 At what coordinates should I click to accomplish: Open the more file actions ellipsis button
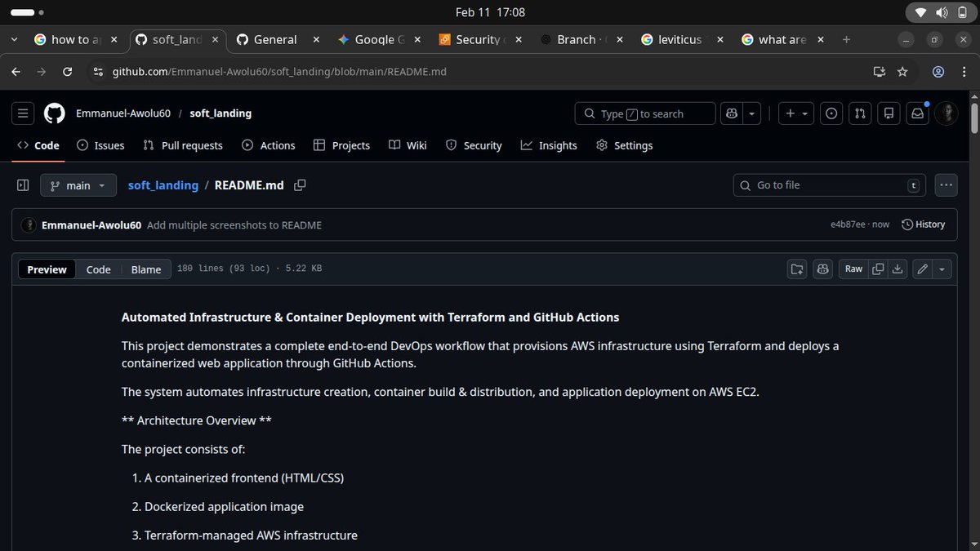click(946, 185)
